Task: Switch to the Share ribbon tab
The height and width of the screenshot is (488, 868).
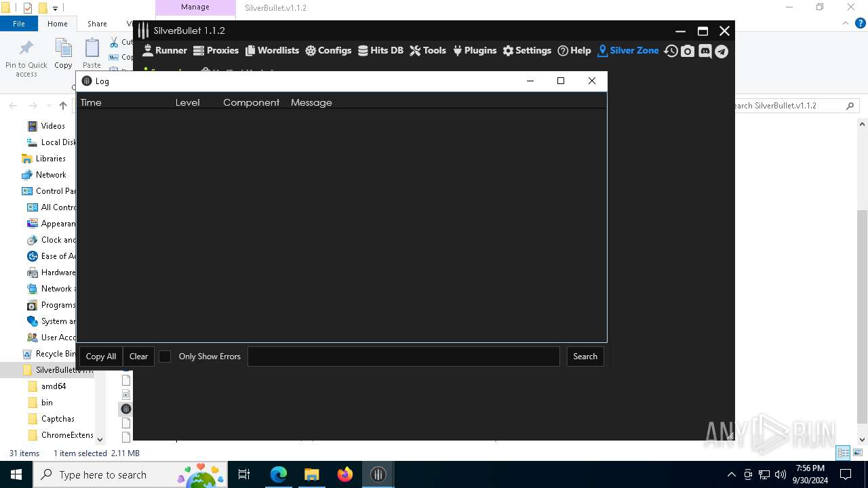Action: 97,24
